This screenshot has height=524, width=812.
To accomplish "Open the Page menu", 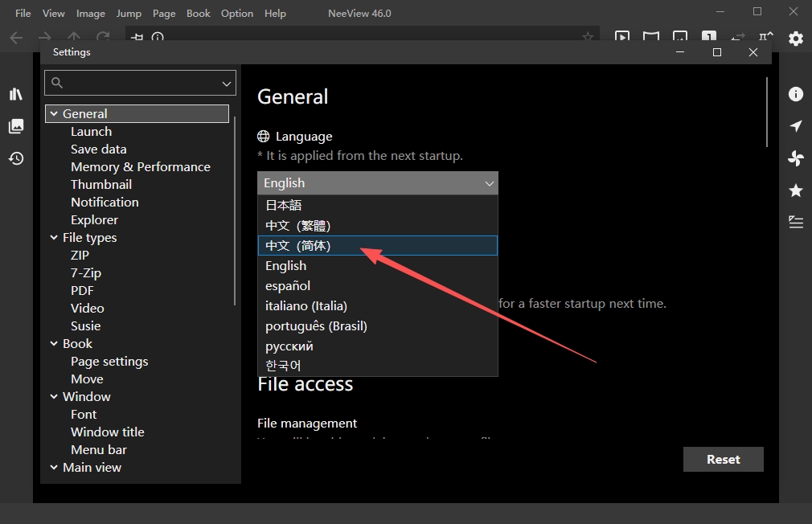I will click(x=164, y=14).
